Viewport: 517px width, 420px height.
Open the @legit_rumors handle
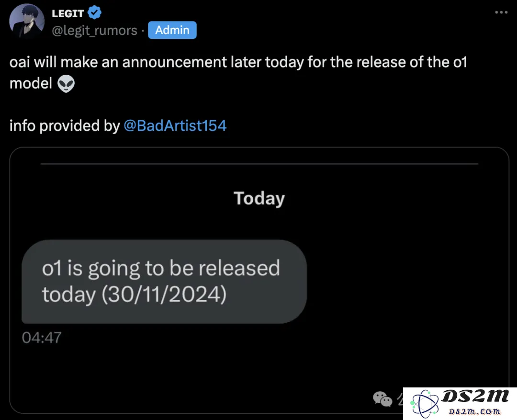click(94, 30)
